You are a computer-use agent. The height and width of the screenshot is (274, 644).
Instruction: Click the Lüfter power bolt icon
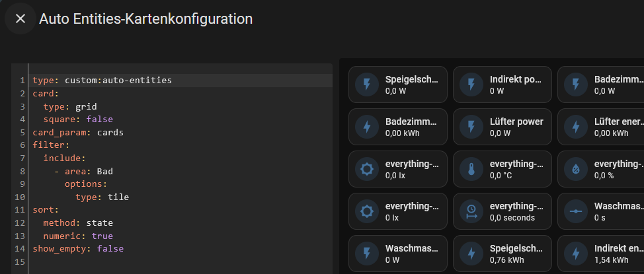click(x=471, y=127)
